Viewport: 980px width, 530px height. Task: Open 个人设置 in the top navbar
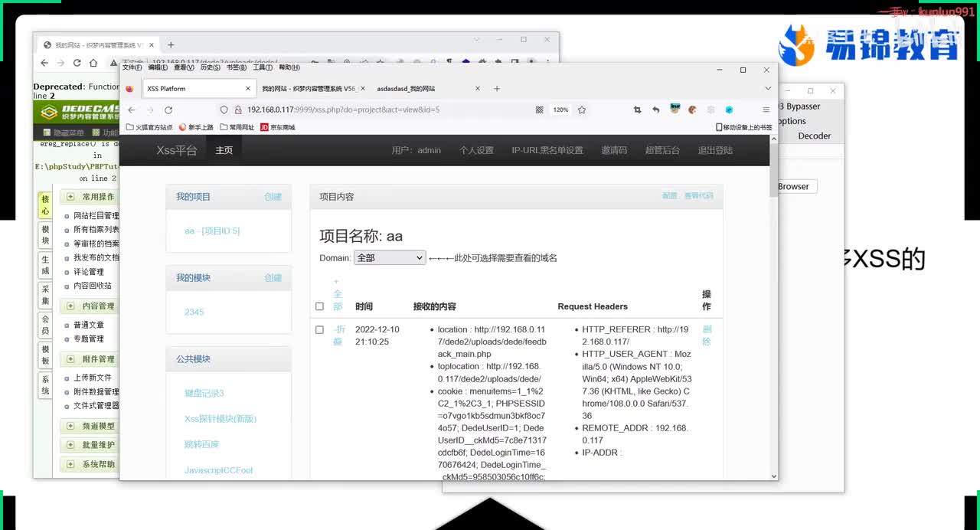click(476, 150)
